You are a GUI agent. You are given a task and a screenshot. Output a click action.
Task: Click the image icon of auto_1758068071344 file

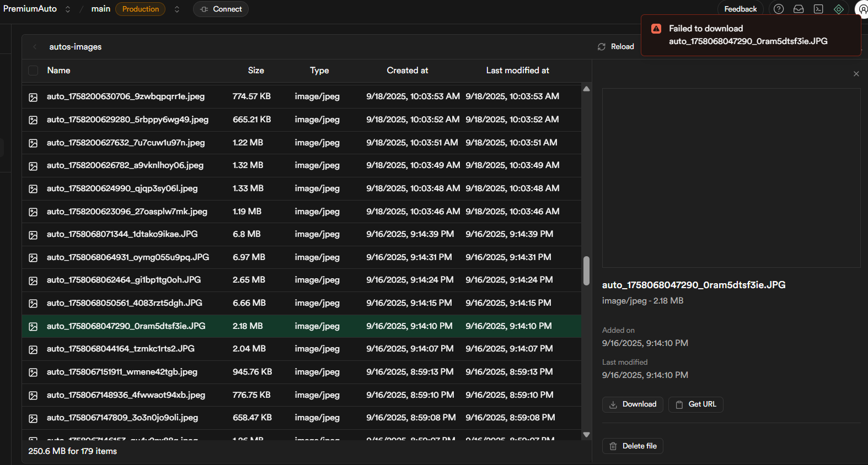[x=33, y=235]
